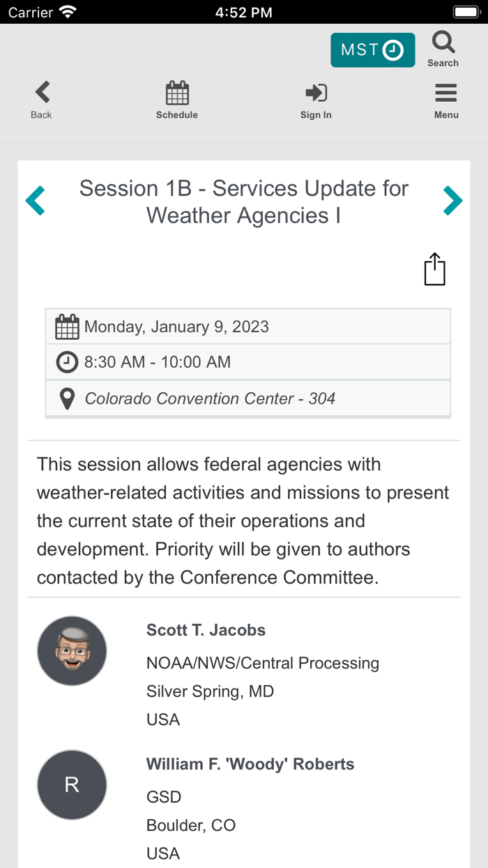This screenshot has width=488, height=868.
Task: Tap the calendar icon beside session date
Action: click(67, 327)
